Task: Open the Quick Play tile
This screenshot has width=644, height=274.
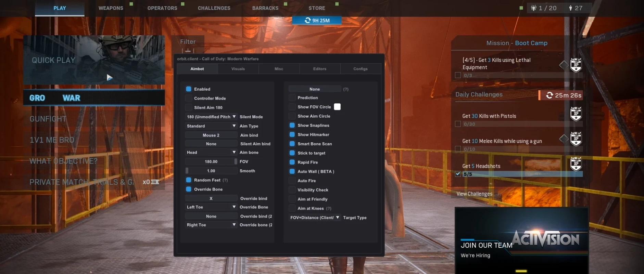Action: (94, 60)
